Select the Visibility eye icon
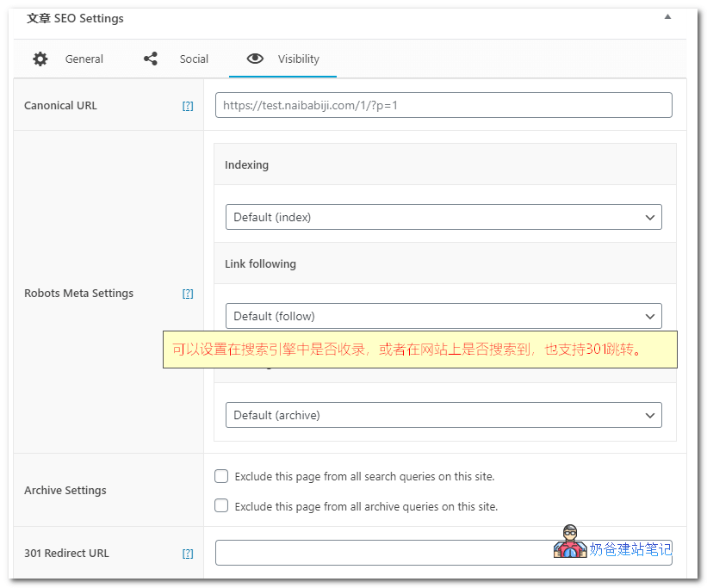This screenshot has height=588, width=707. [255, 59]
